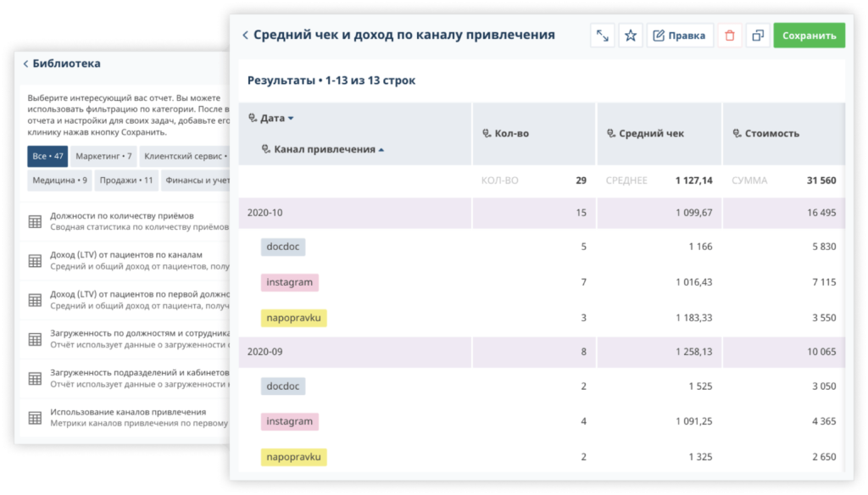
Task: Click table icon beside Использование каналов привлечения
Action: point(35,417)
